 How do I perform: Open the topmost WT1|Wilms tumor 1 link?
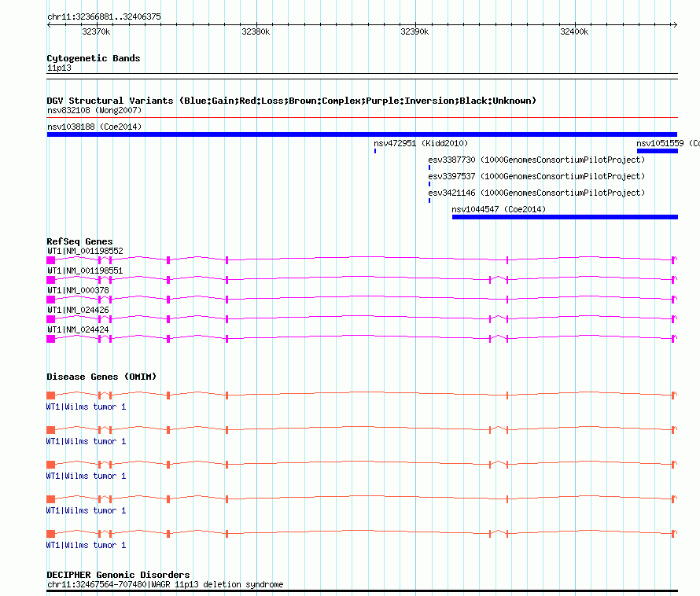(87, 407)
